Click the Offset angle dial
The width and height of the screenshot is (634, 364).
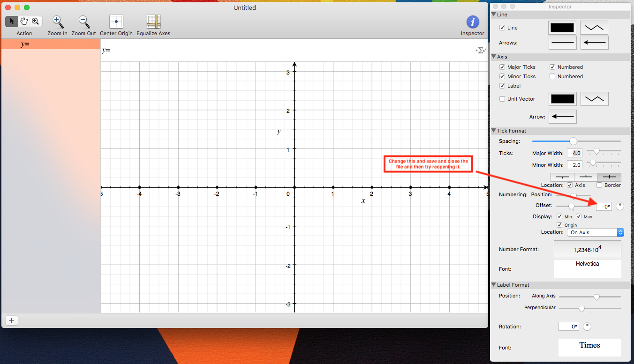pyautogui.click(x=620, y=206)
